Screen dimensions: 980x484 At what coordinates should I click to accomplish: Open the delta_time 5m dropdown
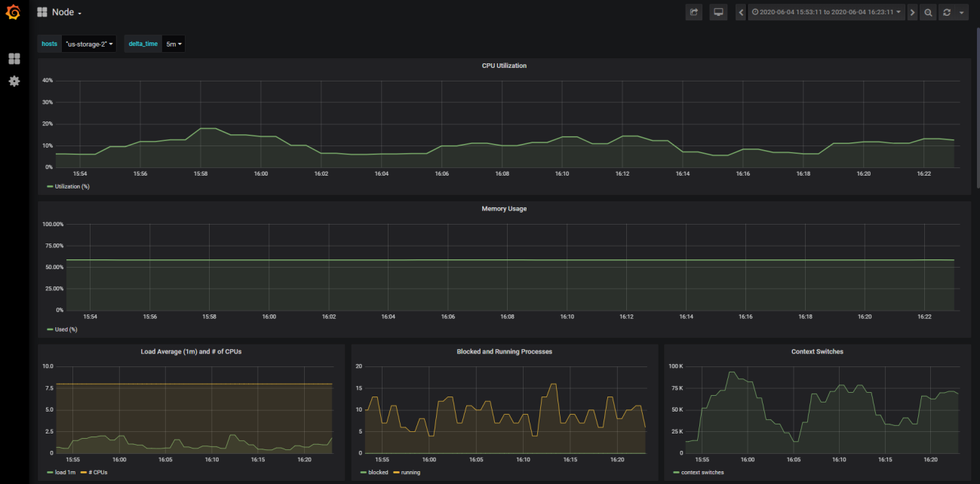click(x=174, y=44)
